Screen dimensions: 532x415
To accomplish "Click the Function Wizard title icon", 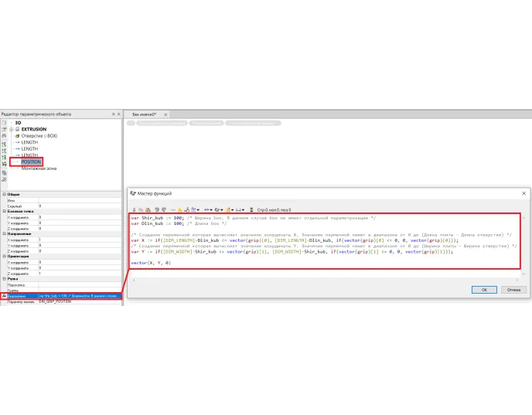I will coord(133,193).
